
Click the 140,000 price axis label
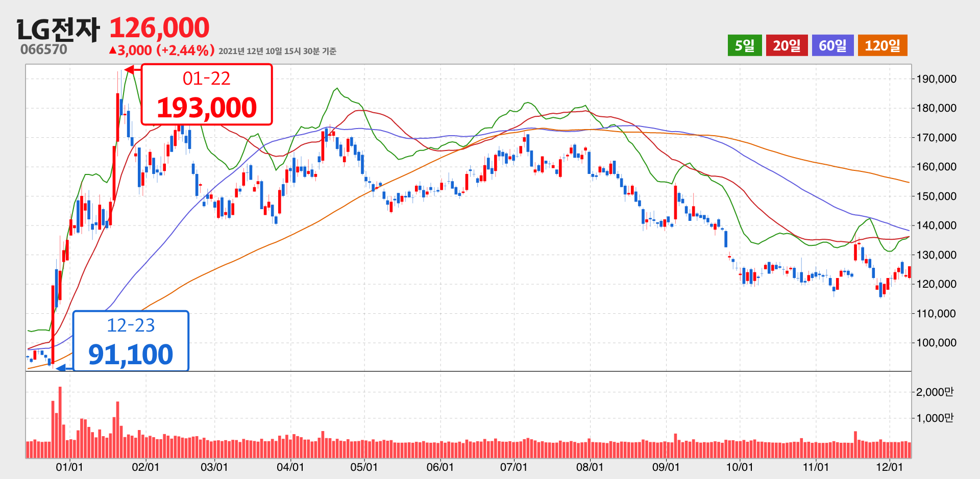(x=936, y=225)
